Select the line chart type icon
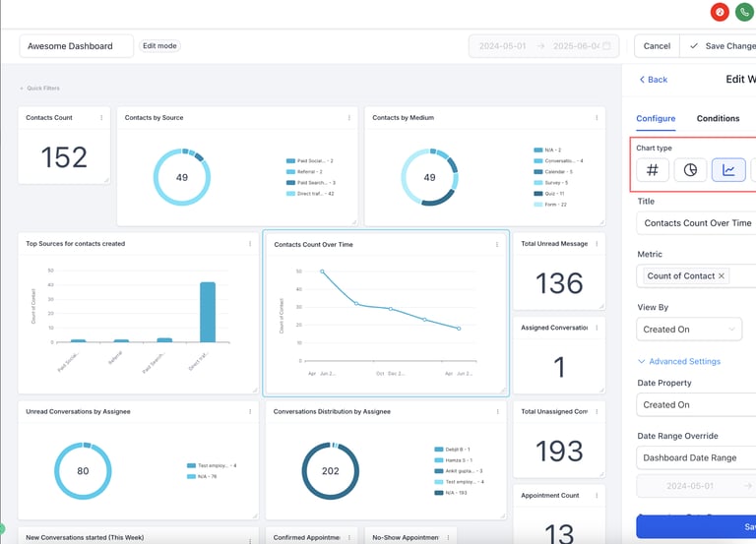The image size is (756, 544). click(x=728, y=170)
